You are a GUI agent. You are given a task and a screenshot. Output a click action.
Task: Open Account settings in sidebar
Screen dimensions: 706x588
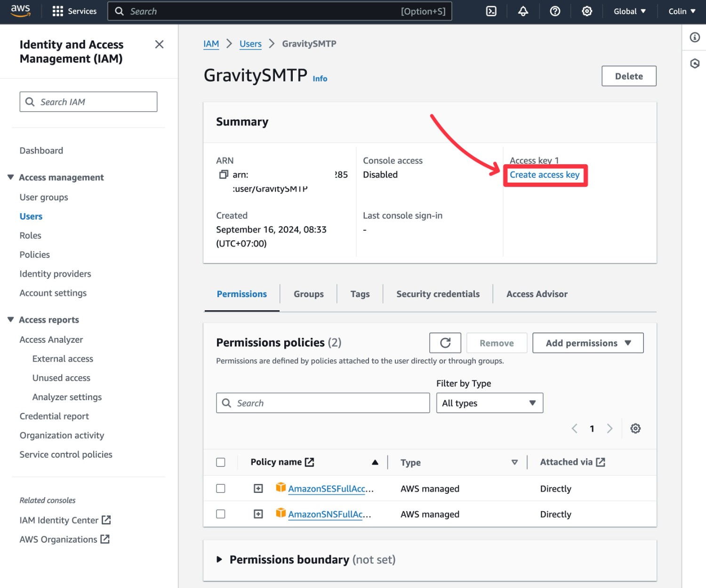pyautogui.click(x=53, y=293)
